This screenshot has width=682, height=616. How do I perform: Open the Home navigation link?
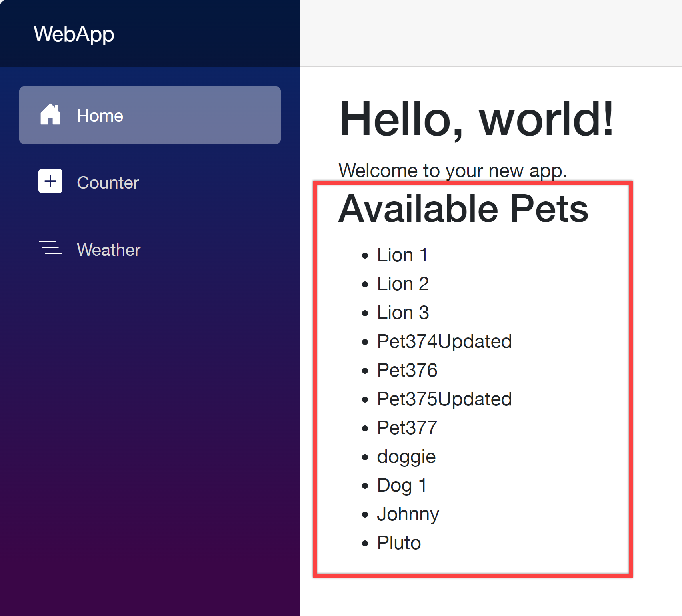[x=150, y=115]
